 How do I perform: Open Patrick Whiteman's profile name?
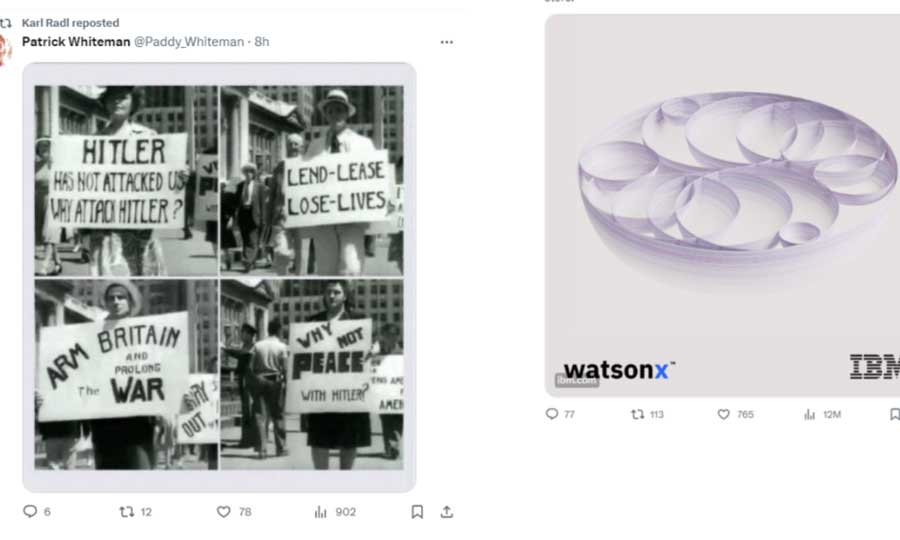click(76, 42)
